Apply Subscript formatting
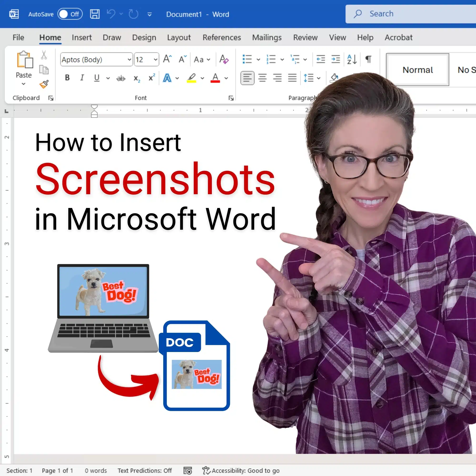 coord(137,79)
